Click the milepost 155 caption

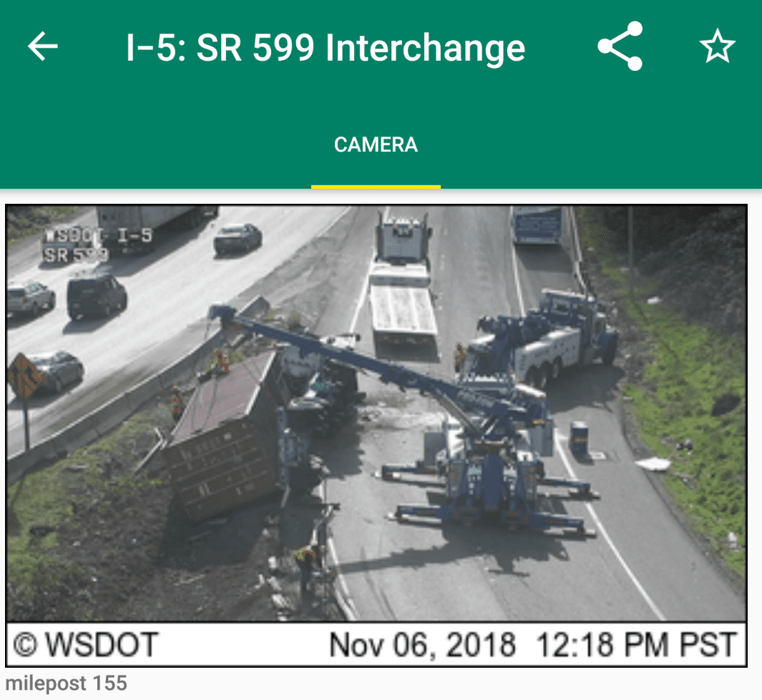(66, 683)
